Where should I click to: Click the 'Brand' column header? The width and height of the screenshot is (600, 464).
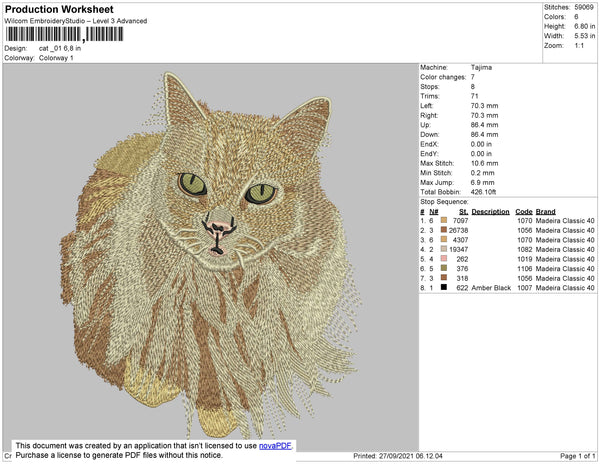[x=546, y=212]
